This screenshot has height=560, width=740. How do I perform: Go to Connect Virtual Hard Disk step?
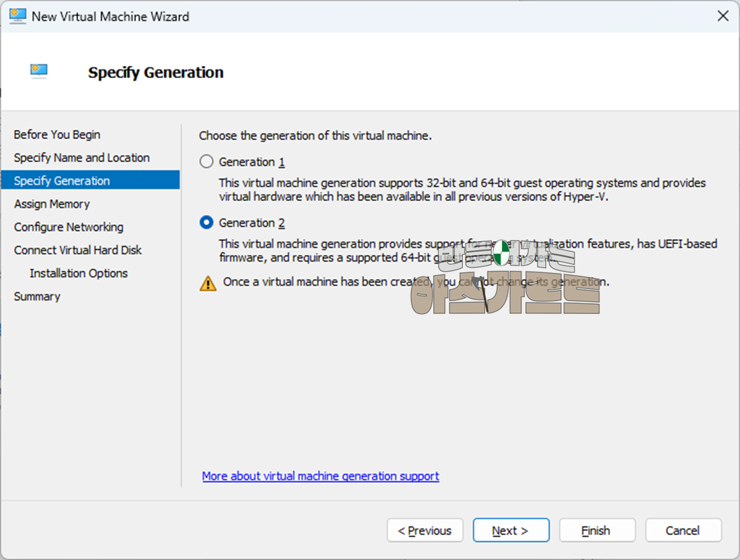(78, 250)
